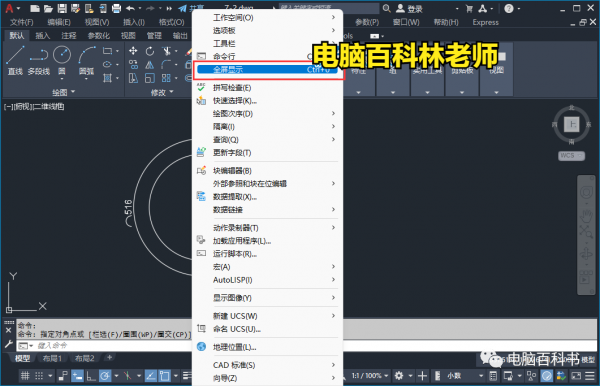Select the 直线 (Line) draw tool

coord(15,60)
